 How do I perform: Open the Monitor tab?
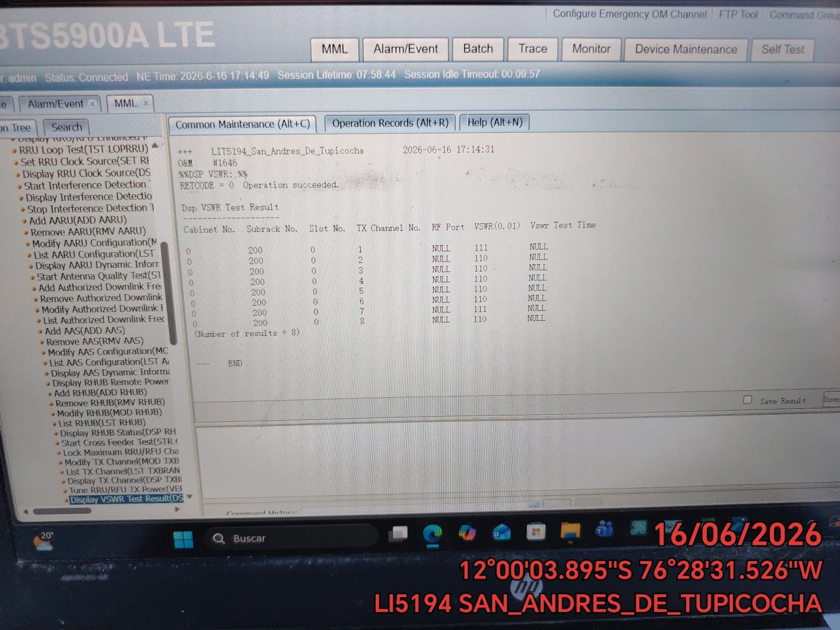click(x=591, y=49)
